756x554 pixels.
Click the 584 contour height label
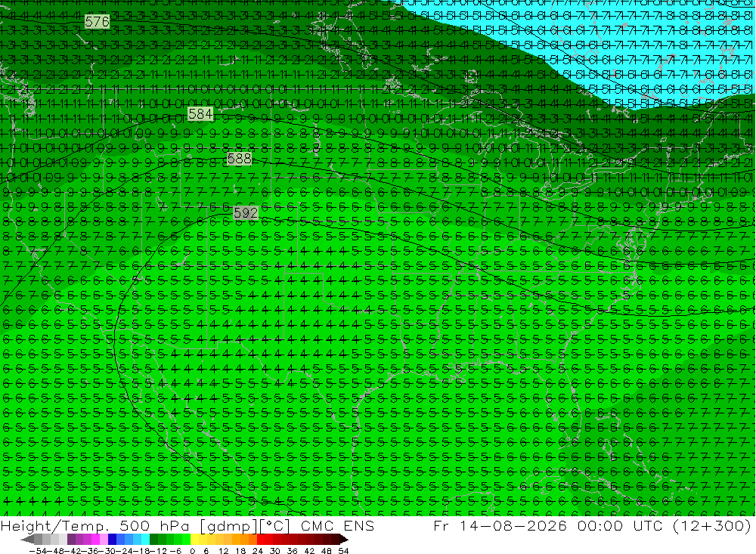(200, 114)
